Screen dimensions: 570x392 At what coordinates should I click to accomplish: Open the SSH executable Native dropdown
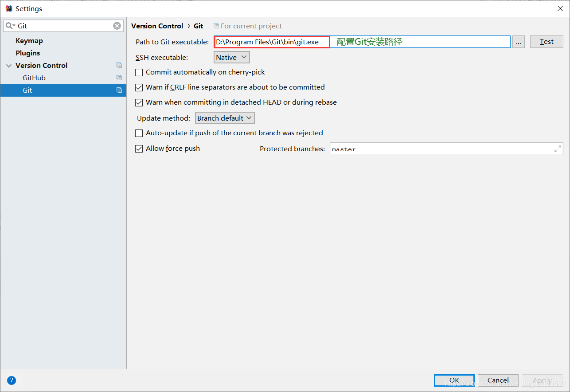click(x=232, y=57)
